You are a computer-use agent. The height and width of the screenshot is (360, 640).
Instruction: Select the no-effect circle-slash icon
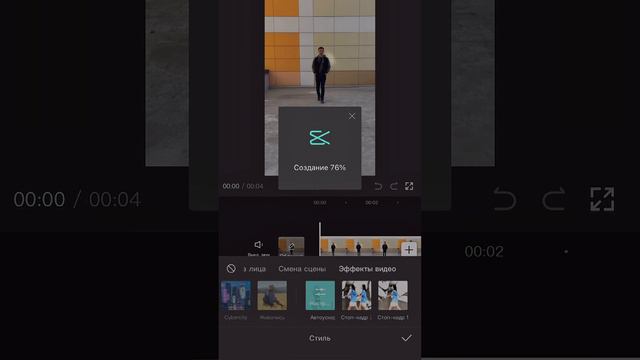tap(231, 269)
